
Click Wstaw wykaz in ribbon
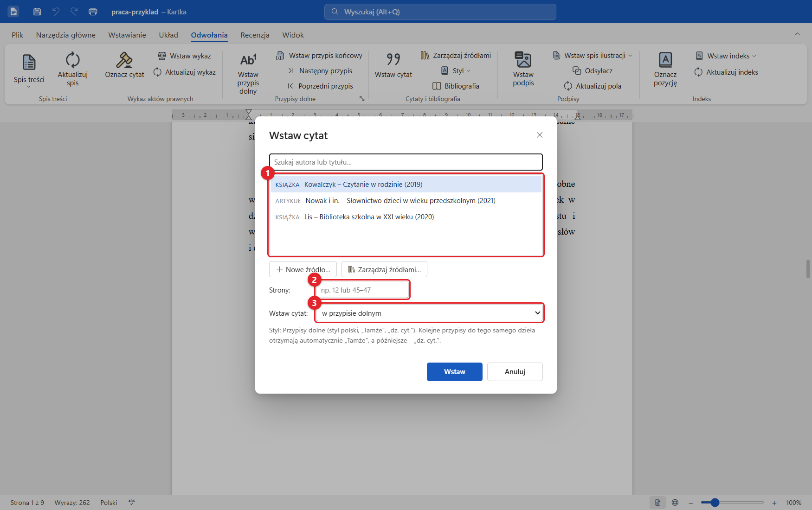185,56
